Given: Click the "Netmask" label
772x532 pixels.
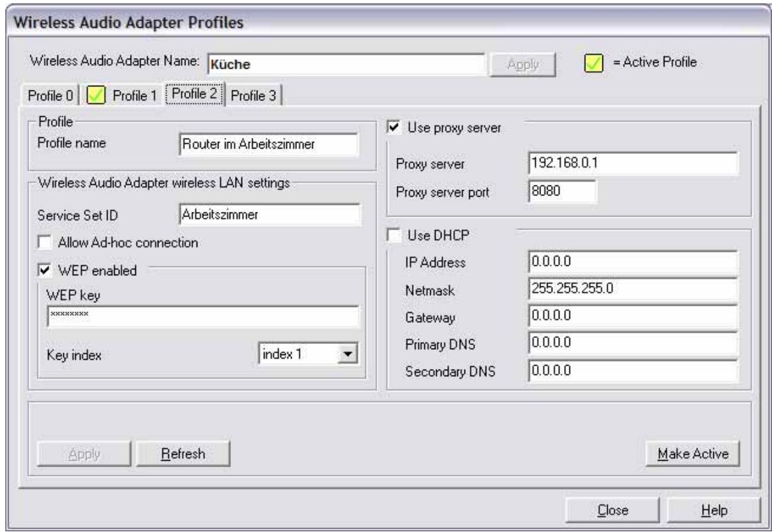Looking at the screenshot, I should 430,290.
